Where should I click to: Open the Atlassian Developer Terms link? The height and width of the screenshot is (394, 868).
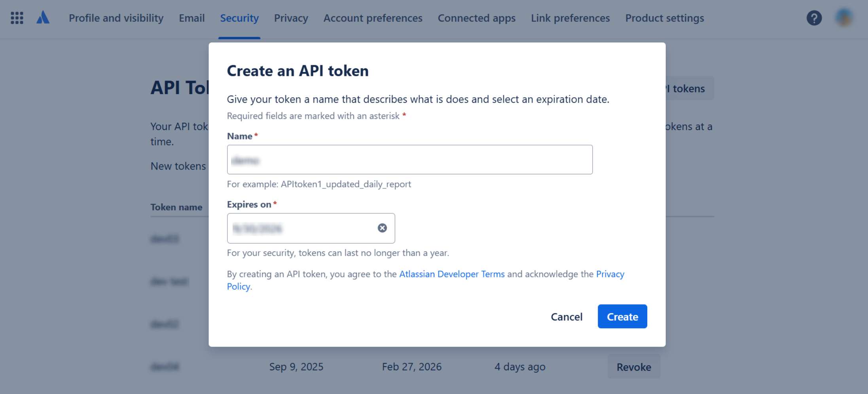tap(451, 274)
